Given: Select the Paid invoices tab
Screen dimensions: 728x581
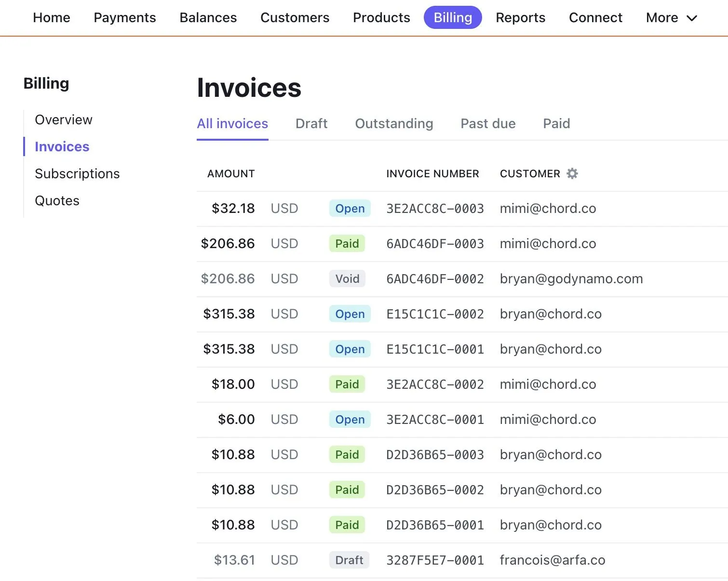Looking at the screenshot, I should point(556,124).
